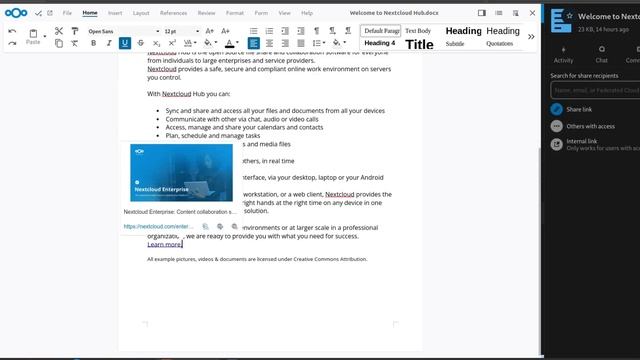This screenshot has width=640, height=360.
Task: Undo the last action
Action: pos(12,31)
